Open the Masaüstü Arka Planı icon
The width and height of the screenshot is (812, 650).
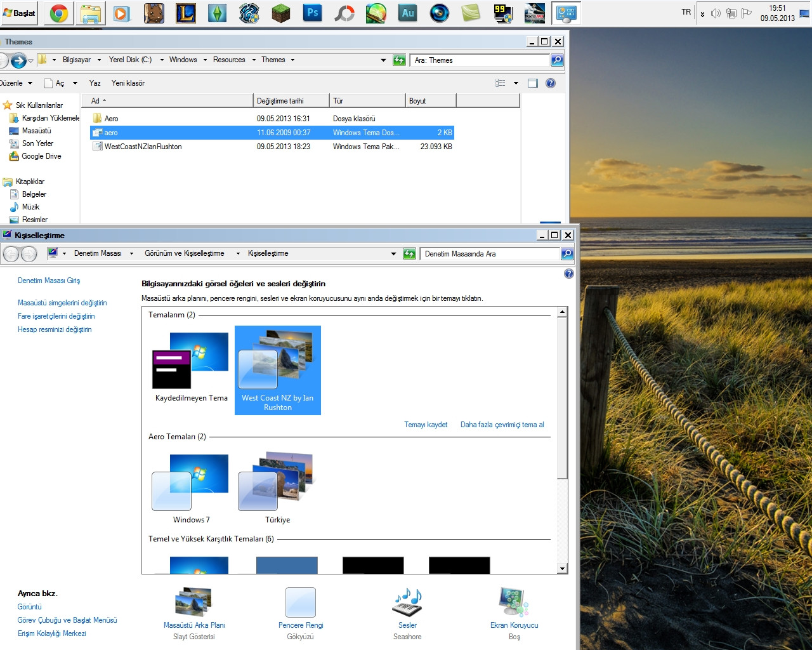(x=193, y=602)
